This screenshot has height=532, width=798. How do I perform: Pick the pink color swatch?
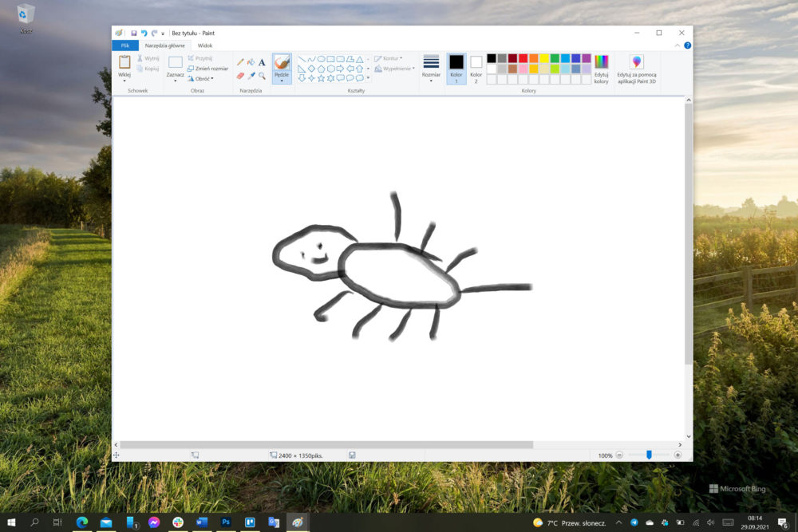(x=523, y=69)
